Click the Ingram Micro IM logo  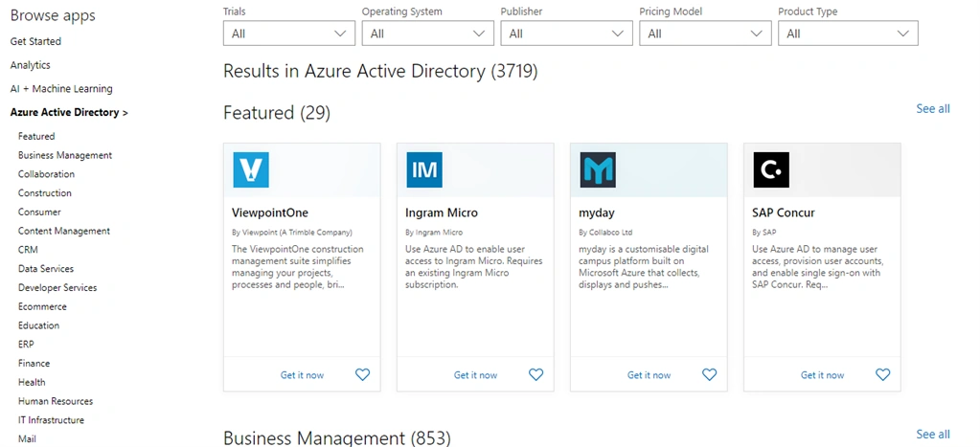click(x=424, y=169)
